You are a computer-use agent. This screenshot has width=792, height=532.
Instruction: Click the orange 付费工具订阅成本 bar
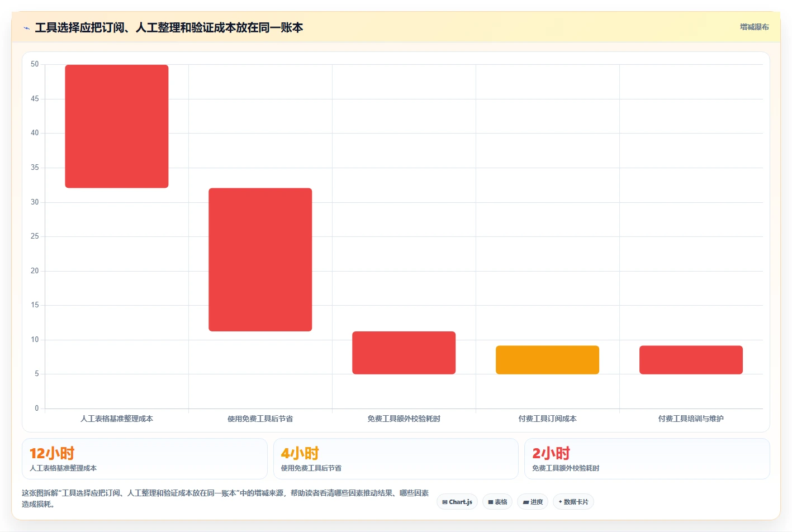point(548,360)
